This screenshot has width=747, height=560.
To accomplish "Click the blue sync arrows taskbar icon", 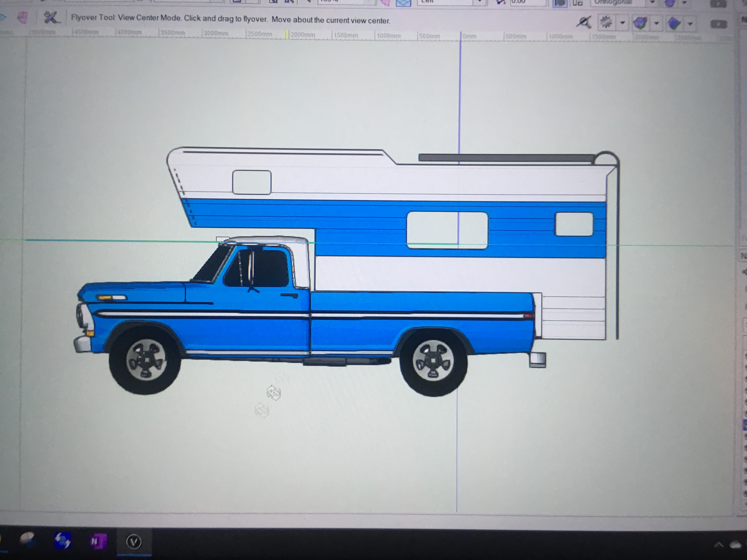I will (63, 540).
